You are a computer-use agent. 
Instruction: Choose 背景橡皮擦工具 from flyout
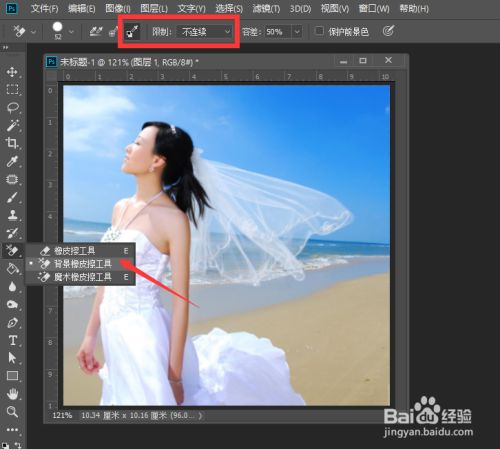pyautogui.click(x=81, y=264)
